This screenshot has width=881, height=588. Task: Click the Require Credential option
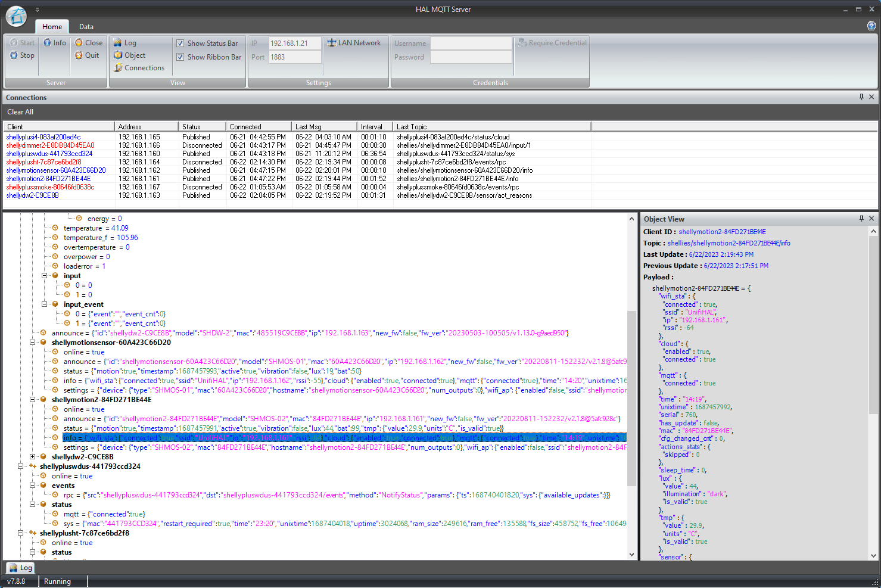[x=552, y=43]
